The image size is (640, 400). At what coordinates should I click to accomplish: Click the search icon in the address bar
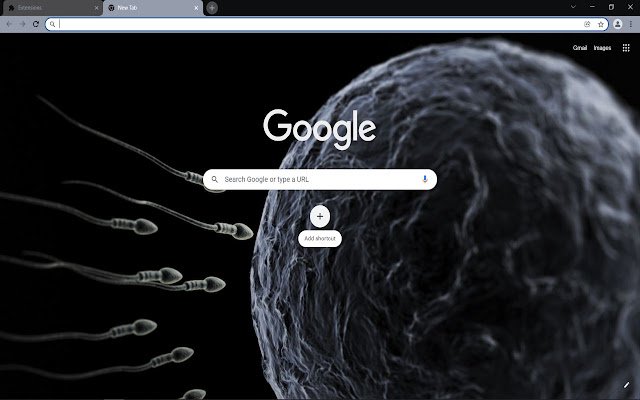click(x=52, y=24)
